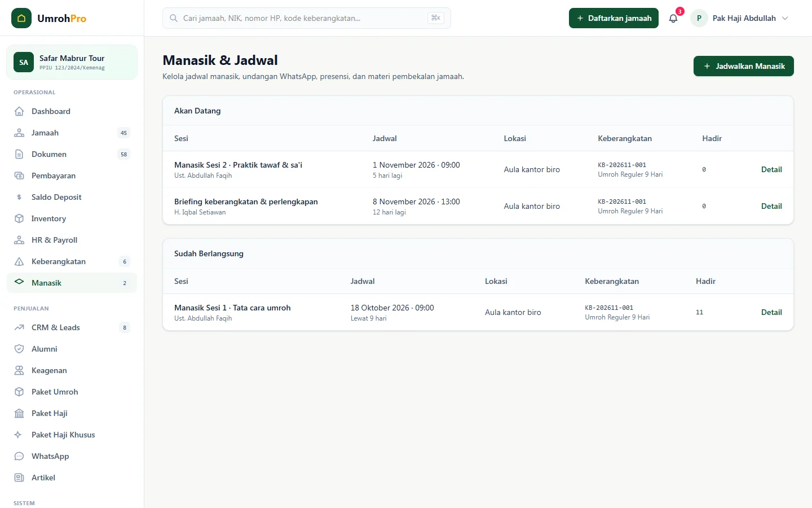Click the Daftarkan jamaah button
The width and height of the screenshot is (812, 508).
pyautogui.click(x=614, y=18)
